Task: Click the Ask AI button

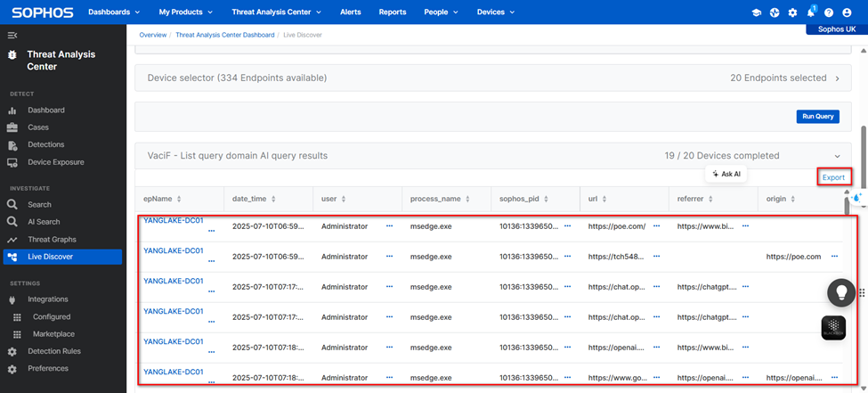Action: click(x=726, y=174)
